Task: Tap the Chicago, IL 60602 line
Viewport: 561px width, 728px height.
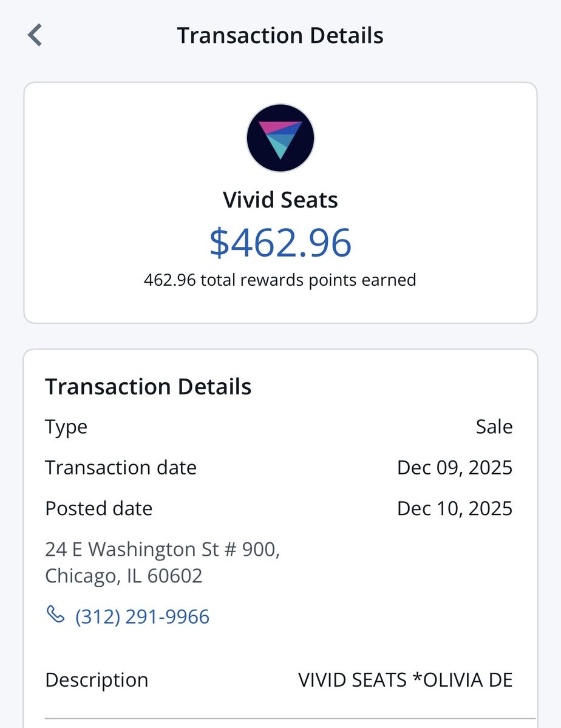Action: pos(124,576)
